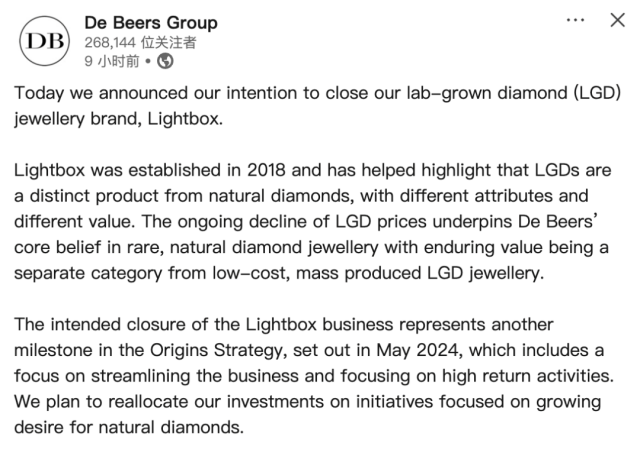Click 'De Beers’' in the second paragraph
This screenshot has width=640, height=456.
pyautogui.click(x=558, y=222)
